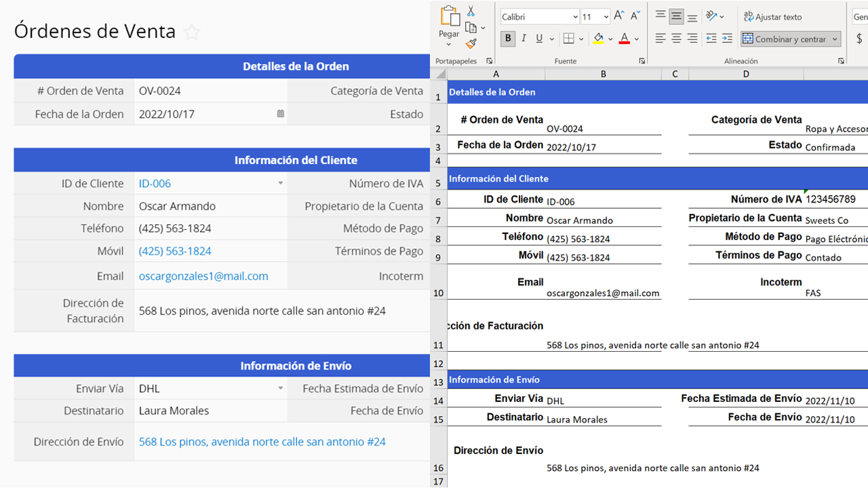868x488 pixels.
Task: Select the red font color swatch
Action: [624, 42]
